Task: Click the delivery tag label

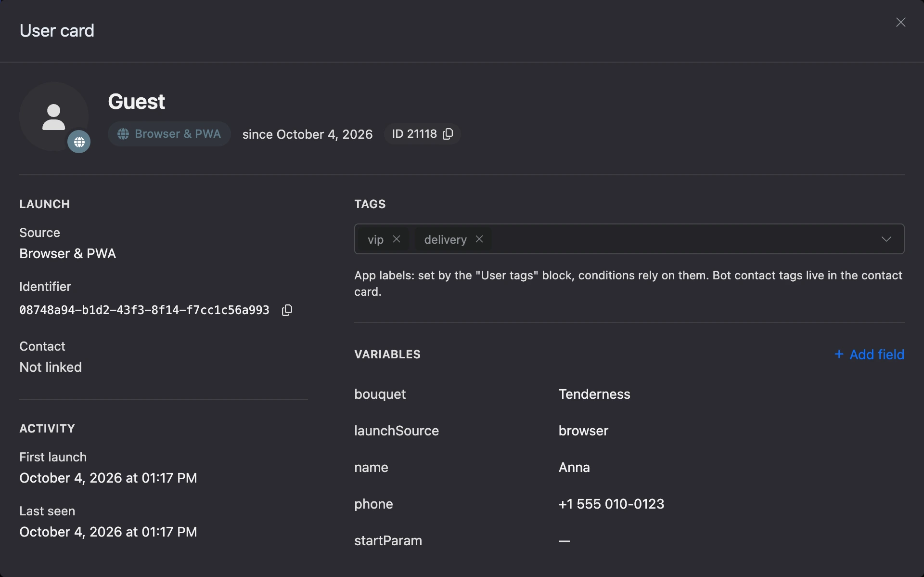Action: tap(446, 239)
